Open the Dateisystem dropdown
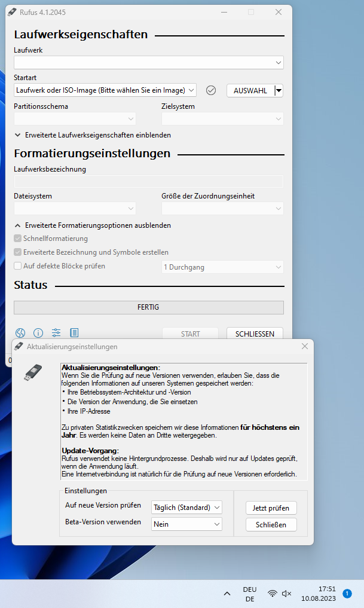Screen dimensions: 364x608 click(x=75, y=208)
